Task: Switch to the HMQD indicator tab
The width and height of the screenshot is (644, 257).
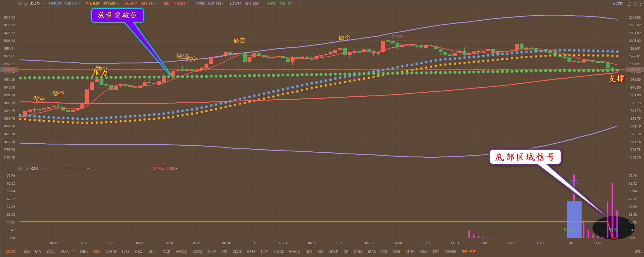Action: [181, 252]
